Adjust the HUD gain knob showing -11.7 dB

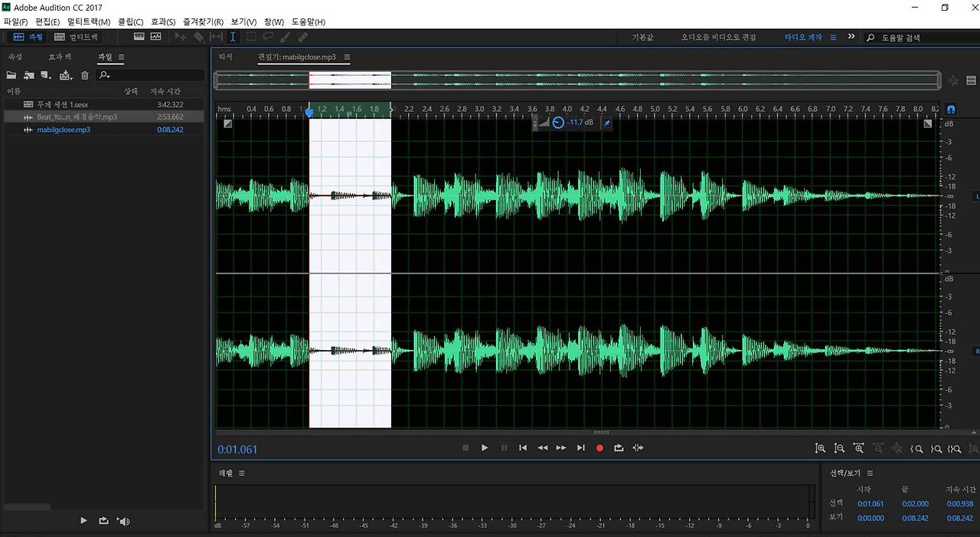tap(558, 123)
